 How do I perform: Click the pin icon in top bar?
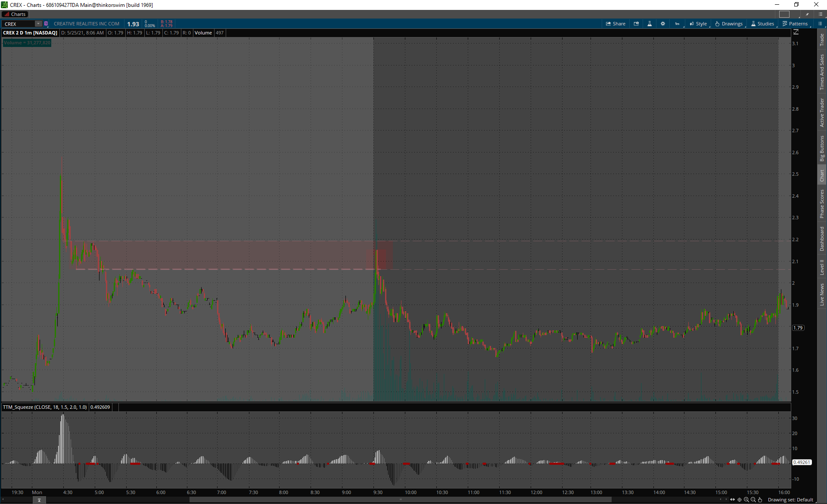(x=807, y=14)
